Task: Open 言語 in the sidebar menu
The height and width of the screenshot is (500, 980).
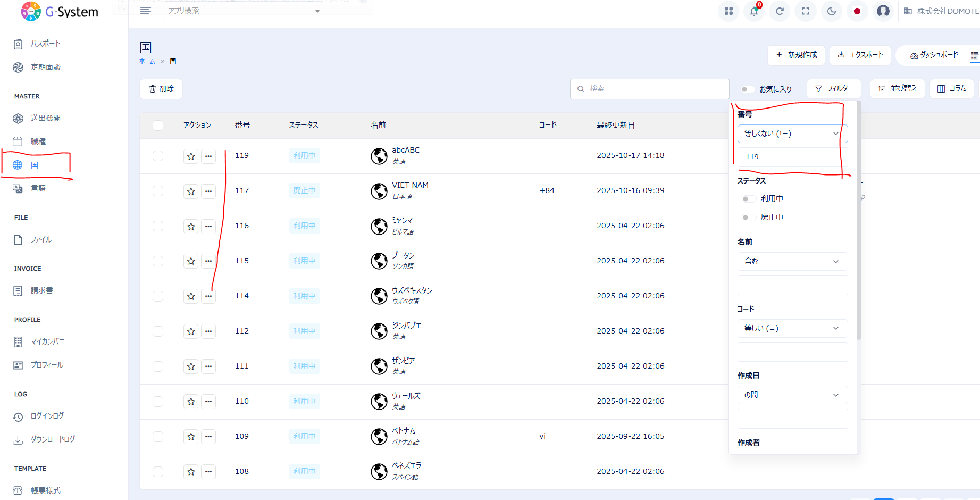Action: (x=38, y=188)
